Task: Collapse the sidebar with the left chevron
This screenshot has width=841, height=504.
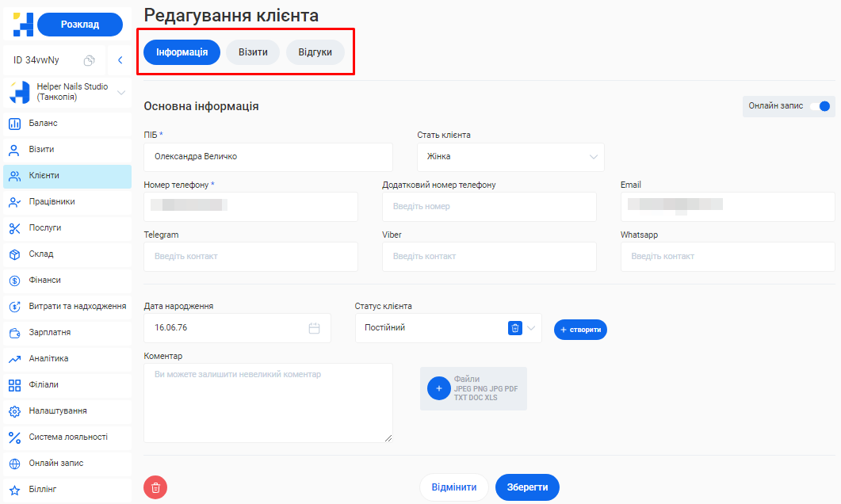Action: tap(120, 60)
